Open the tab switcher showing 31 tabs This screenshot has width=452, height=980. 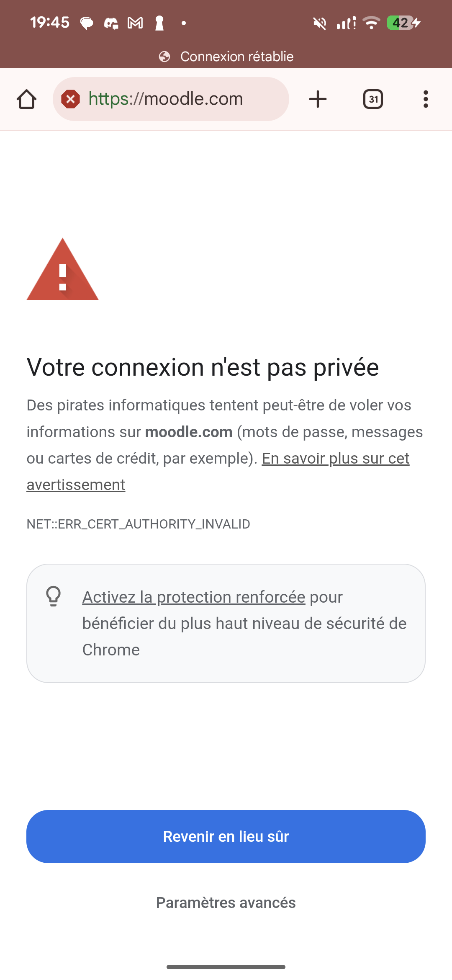point(373,99)
